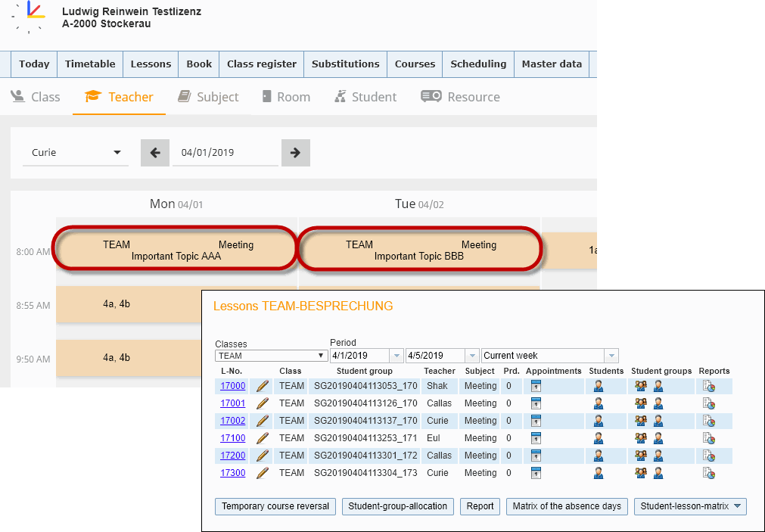This screenshot has height=532, width=765.
Task: Open lesson number 17300 link
Action: [x=233, y=473]
